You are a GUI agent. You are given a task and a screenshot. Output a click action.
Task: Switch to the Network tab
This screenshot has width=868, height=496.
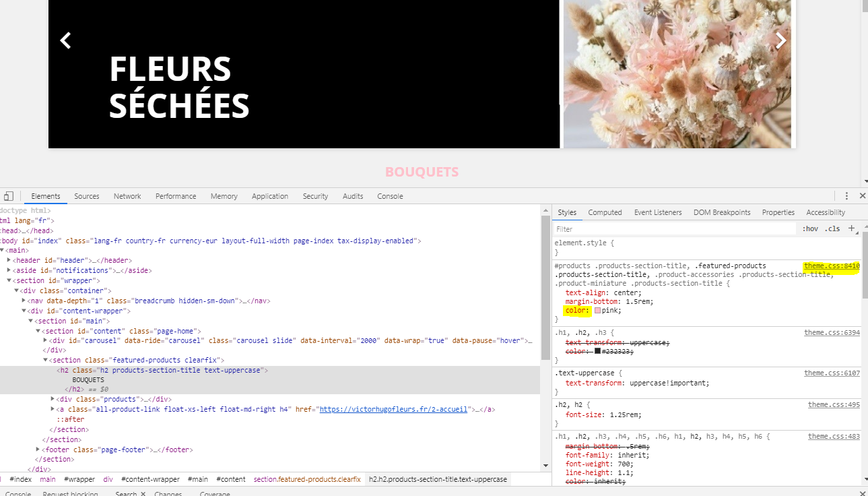point(127,196)
